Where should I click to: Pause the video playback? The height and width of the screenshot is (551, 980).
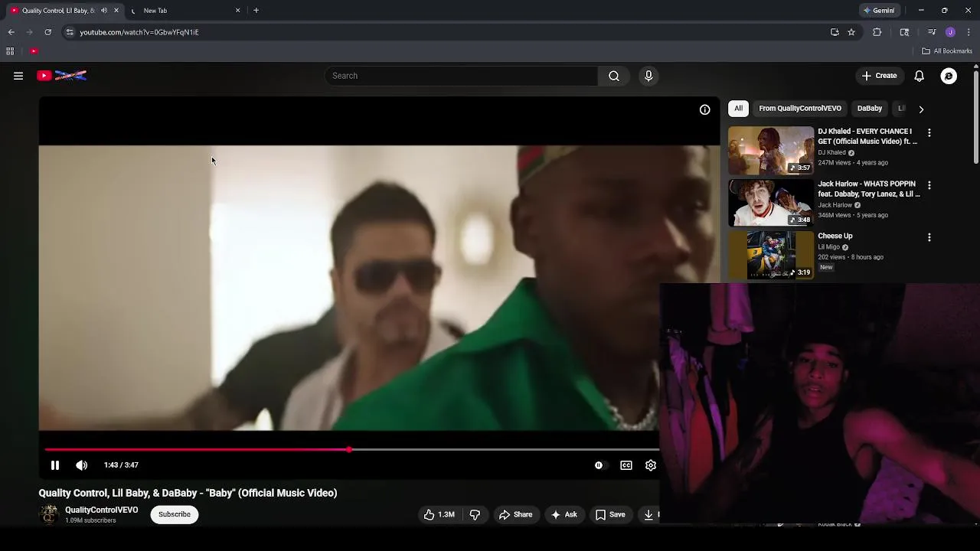[x=55, y=465]
